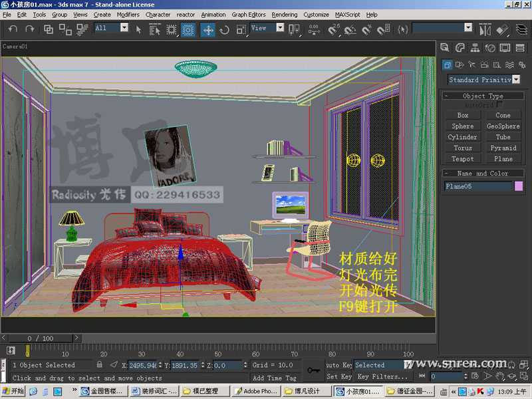Switch to the Hierarchy command panel tab
The height and width of the screenshot is (399, 532).
click(475, 48)
